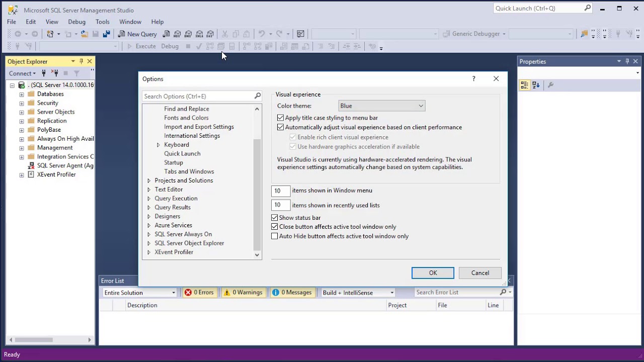Click the auto-hide pushpin on the Properties panel
The width and height of the screenshot is (644, 362).
click(627, 61)
